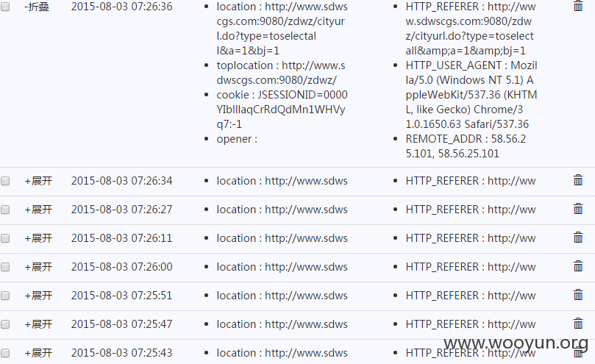Remove the 07:26:11 entry via trash icon
The height and width of the screenshot is (364, 595).
(x=578, y=238)
